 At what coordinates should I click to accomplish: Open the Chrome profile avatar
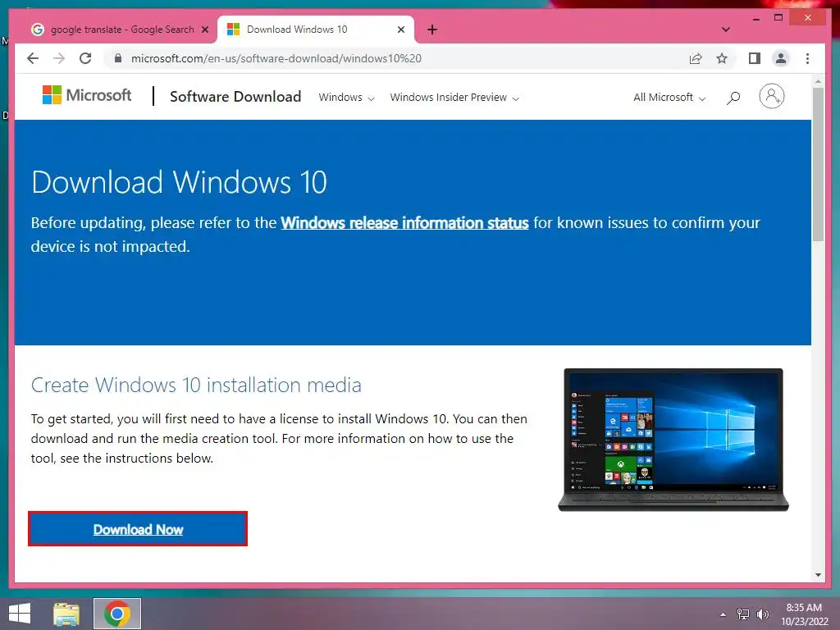point(781,58)
